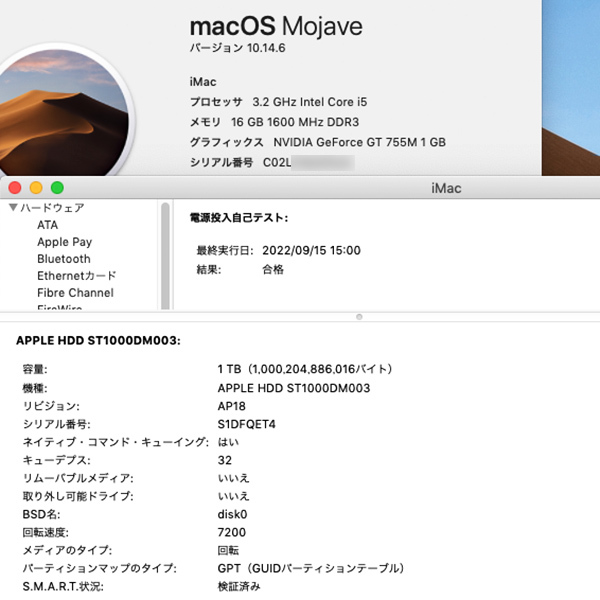600x600 pixels.
Task: Select ATA in the hardware list
Action: pyautogui.click(x=47, y=225)
